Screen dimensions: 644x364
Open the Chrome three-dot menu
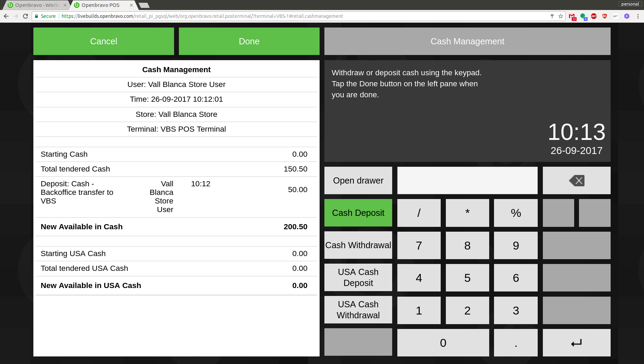tap(638, 16)
